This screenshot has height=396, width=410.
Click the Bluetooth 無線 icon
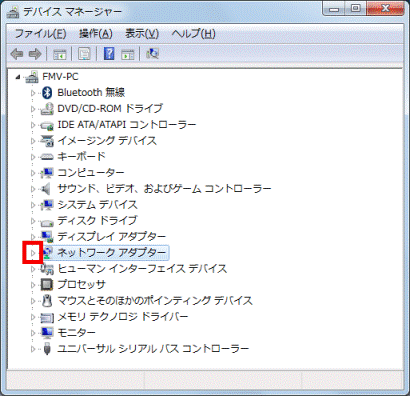pos(47,92)
